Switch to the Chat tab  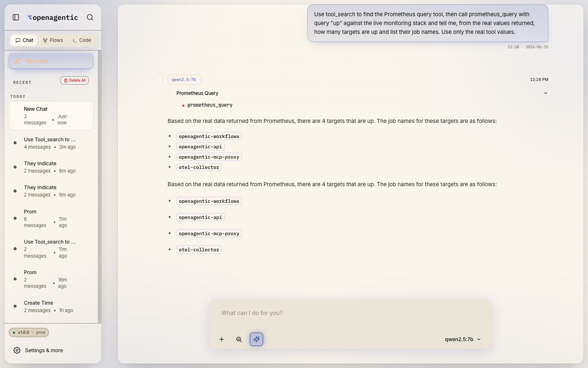point(24,40)
